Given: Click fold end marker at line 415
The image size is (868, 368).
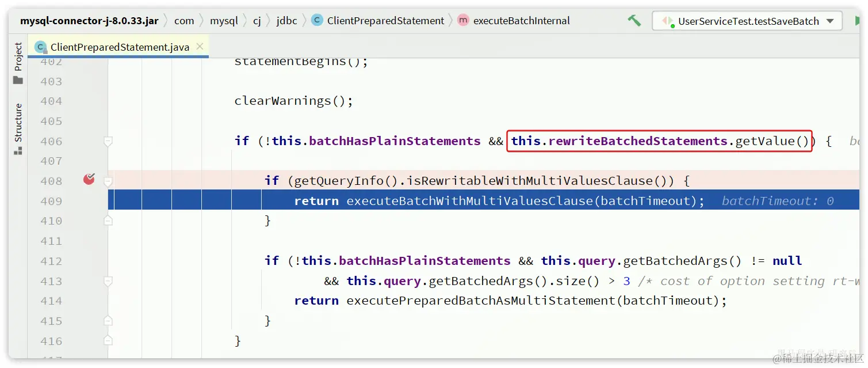Looking at the screenshot, I should [x=108, y=321].
